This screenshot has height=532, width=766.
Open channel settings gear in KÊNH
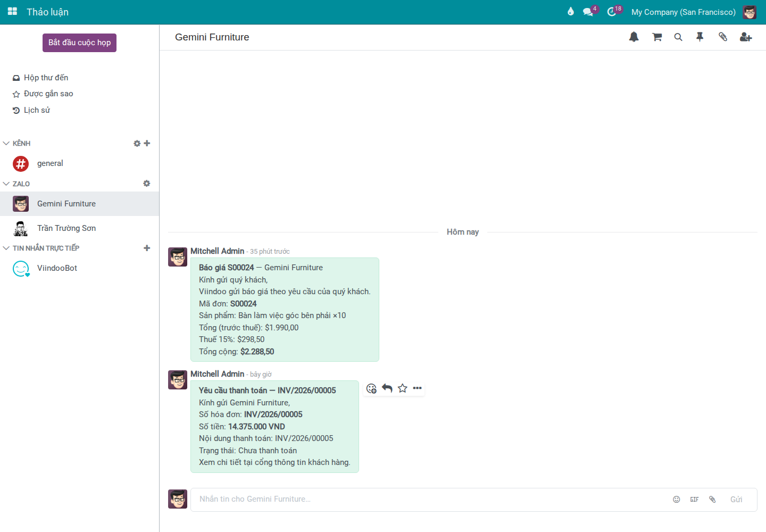[x=137, y=143]
